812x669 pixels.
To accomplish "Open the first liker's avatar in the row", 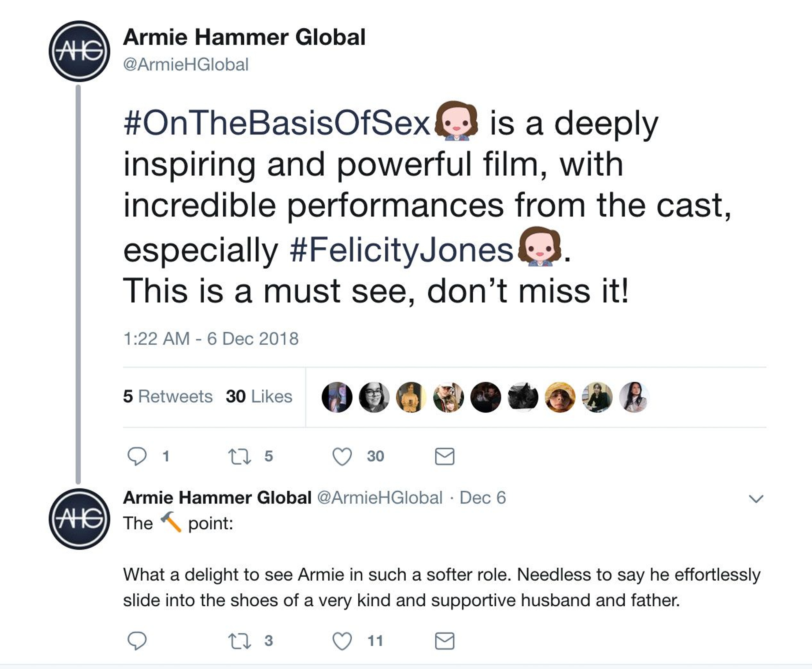I will pyautogui.click(x=337, y=397).
